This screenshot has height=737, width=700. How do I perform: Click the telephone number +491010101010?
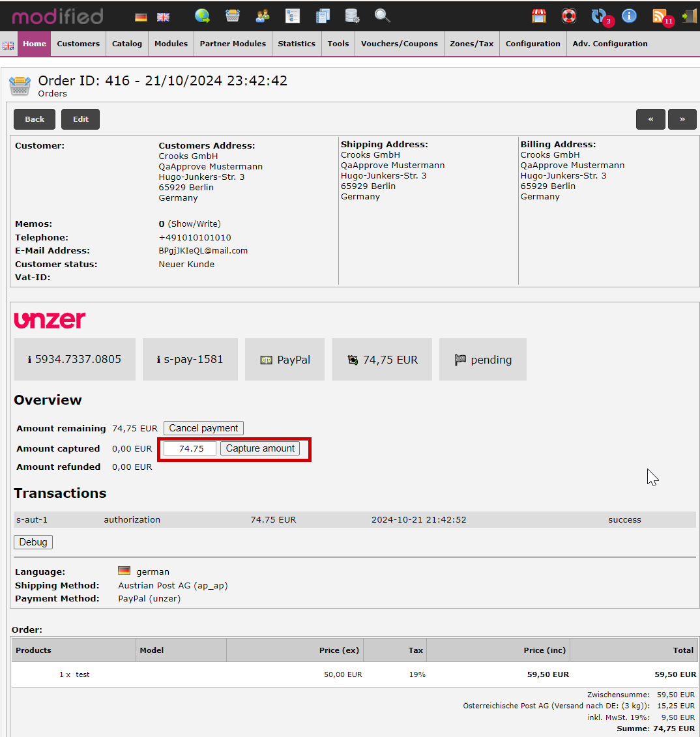coord(195,237)
